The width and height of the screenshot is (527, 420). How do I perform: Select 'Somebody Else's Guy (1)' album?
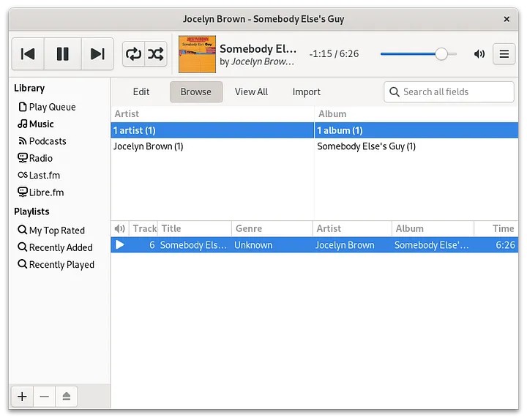pyautogui.click(x=416, y=146)
